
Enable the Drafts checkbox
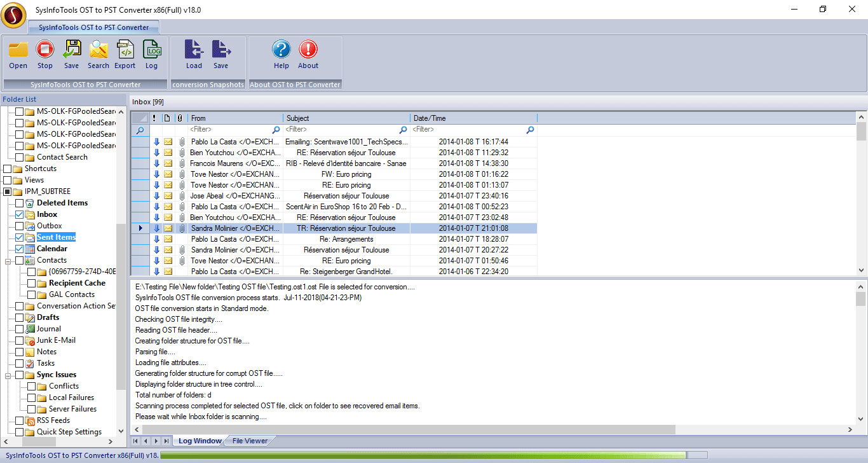point(19,317)
